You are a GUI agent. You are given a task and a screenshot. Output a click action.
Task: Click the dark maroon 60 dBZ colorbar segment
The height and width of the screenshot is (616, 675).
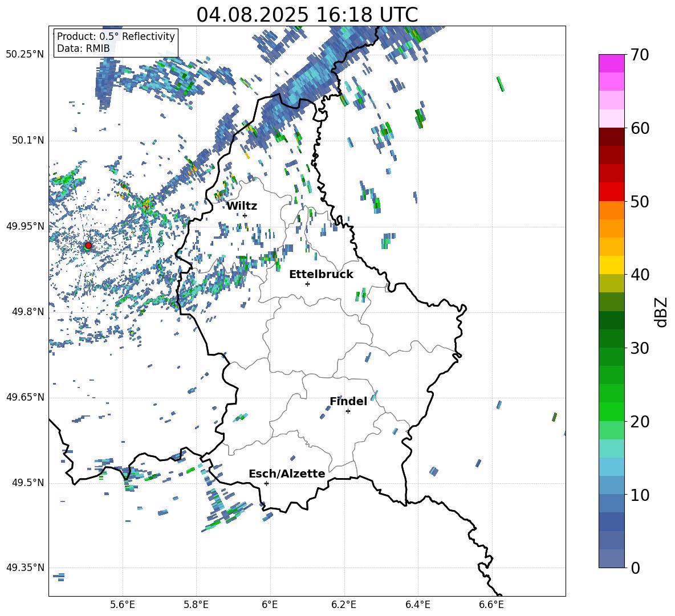coord(611,137)
